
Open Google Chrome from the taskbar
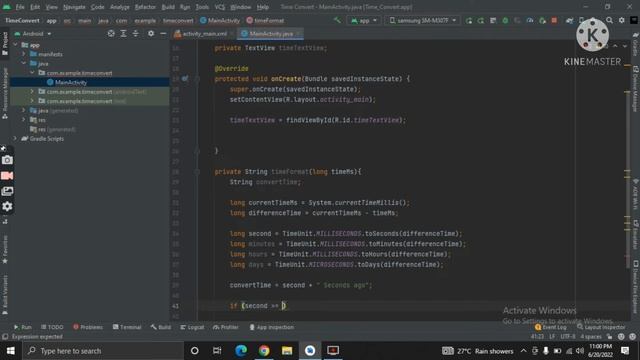264,351
